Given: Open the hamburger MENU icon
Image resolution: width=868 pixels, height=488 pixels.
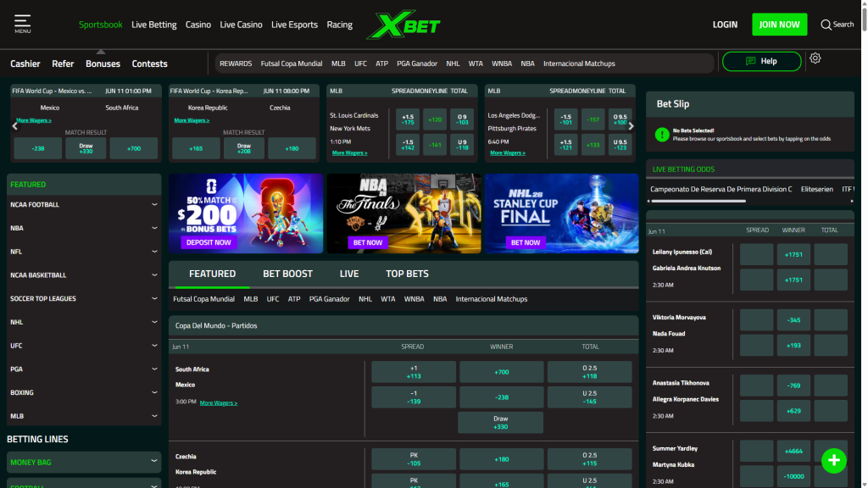Looking at the screenshot, I should pyautogui.click(x=22, y=24).
